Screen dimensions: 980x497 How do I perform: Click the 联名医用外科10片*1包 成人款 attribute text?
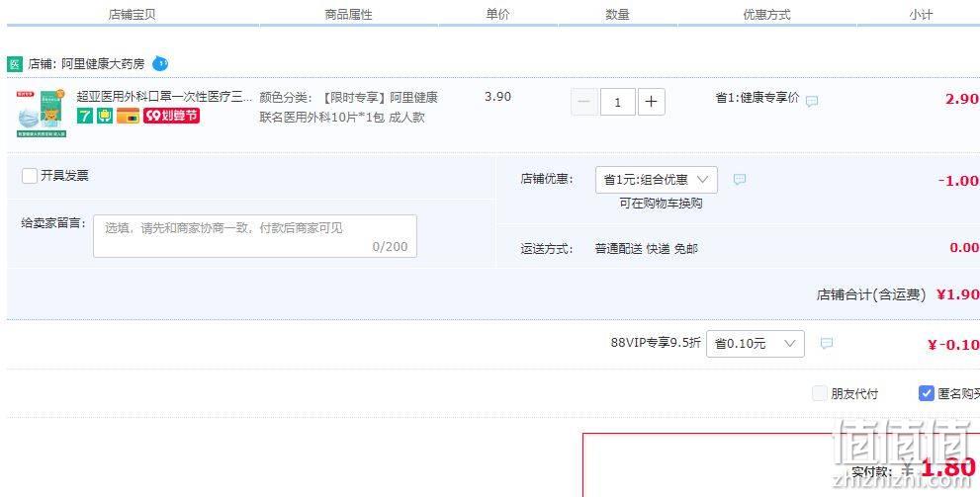[x=342, y=117]
